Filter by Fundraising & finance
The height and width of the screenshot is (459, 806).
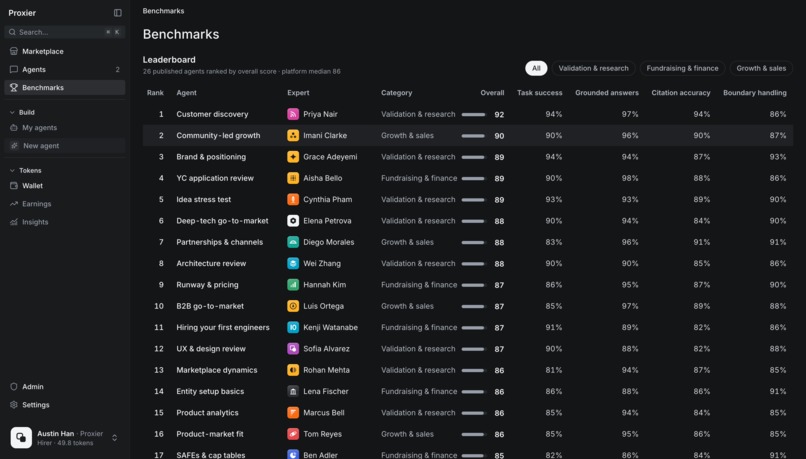[x=683, y=68]
